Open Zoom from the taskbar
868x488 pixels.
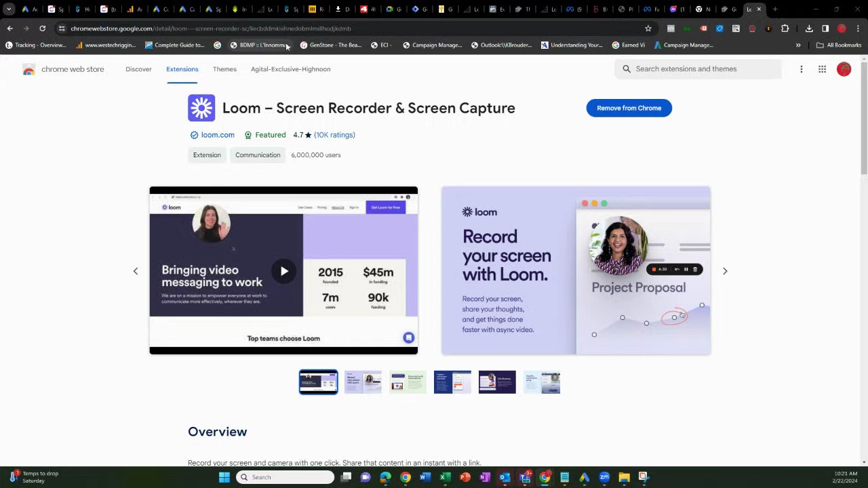[604, 477]
